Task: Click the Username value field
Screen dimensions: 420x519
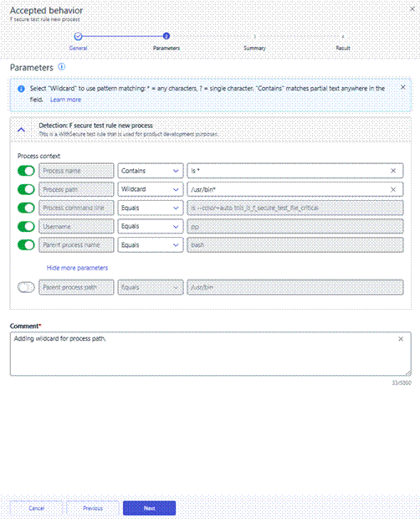Action: point(295,226)
